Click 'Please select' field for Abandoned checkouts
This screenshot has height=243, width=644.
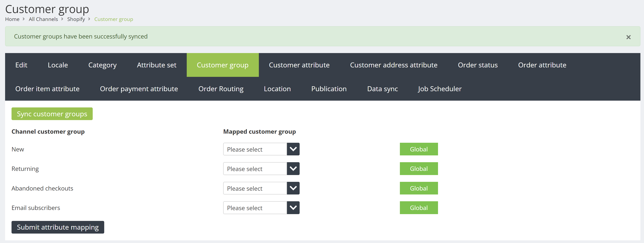255,188
